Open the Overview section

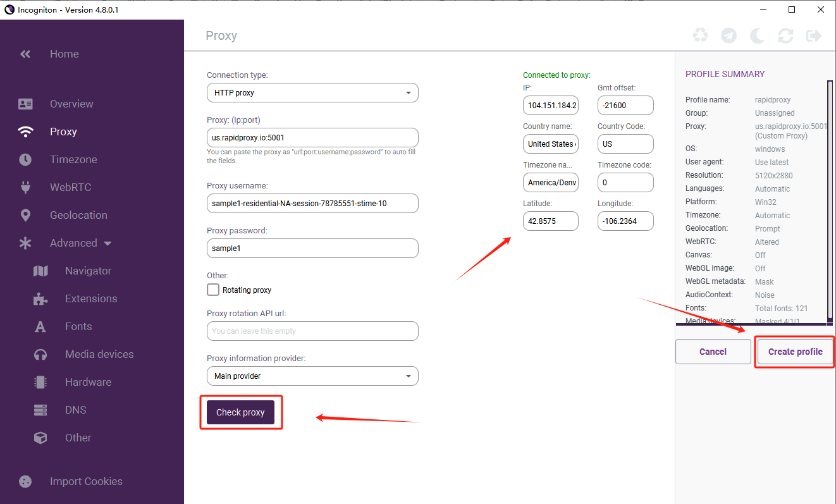(71, 104)
